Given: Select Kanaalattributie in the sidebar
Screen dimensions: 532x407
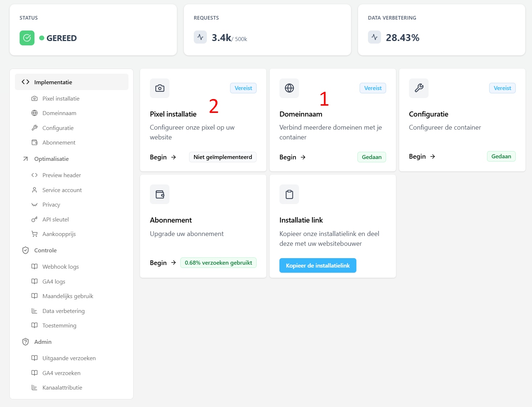Looking at the screenshot, I should [x=62, y=388].
